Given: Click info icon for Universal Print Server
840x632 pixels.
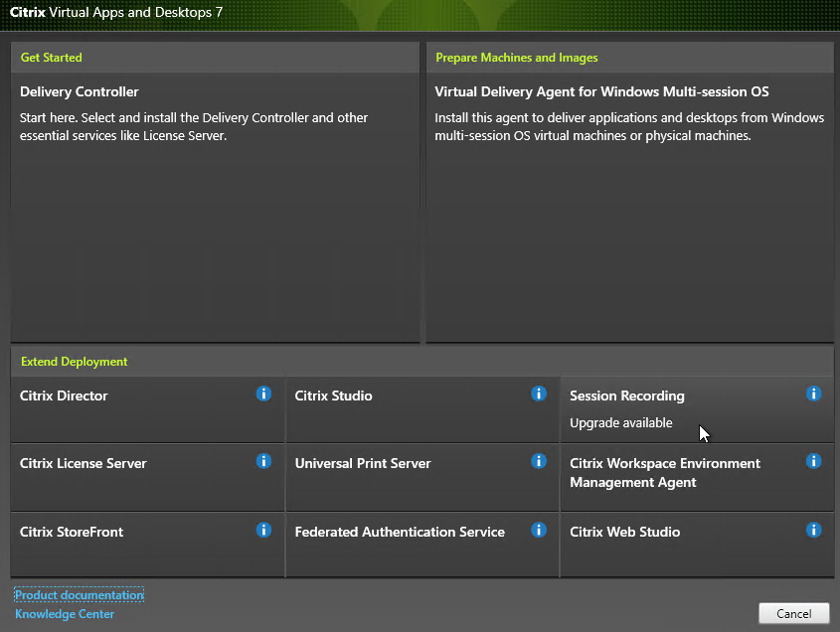Looking at the screenshot, I should pyautogui.click(x=539, y=461).
